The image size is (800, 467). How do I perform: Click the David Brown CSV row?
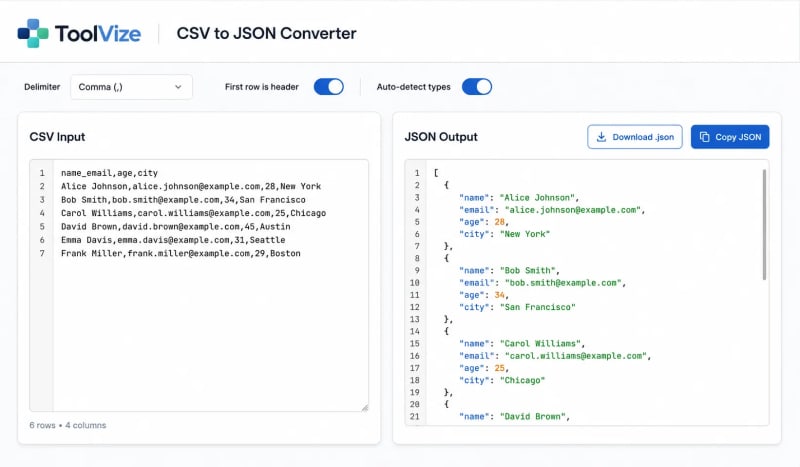point(176,227)
